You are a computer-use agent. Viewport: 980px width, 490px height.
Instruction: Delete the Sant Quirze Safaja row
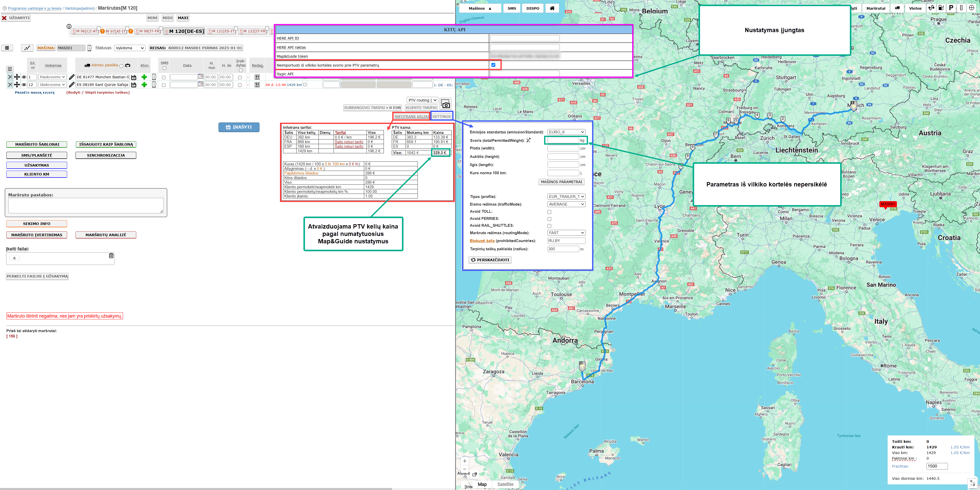click(10, 85)
